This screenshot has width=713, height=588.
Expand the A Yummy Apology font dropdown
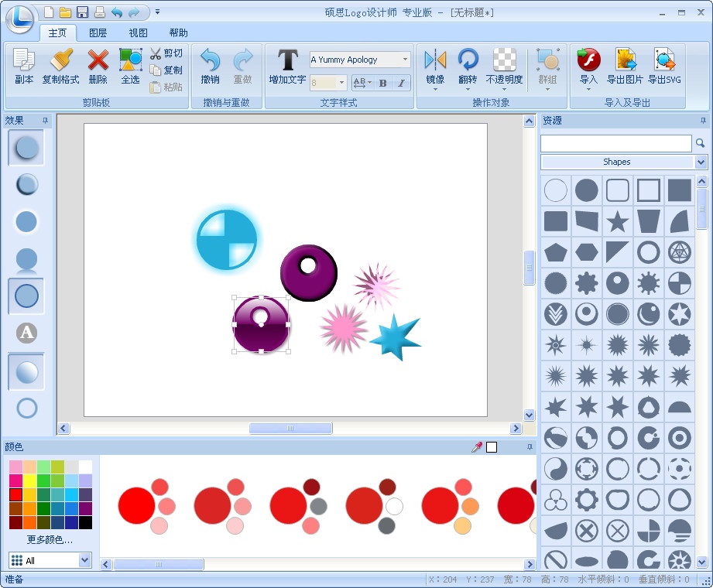pyautogui.click(x=405, y=60)
